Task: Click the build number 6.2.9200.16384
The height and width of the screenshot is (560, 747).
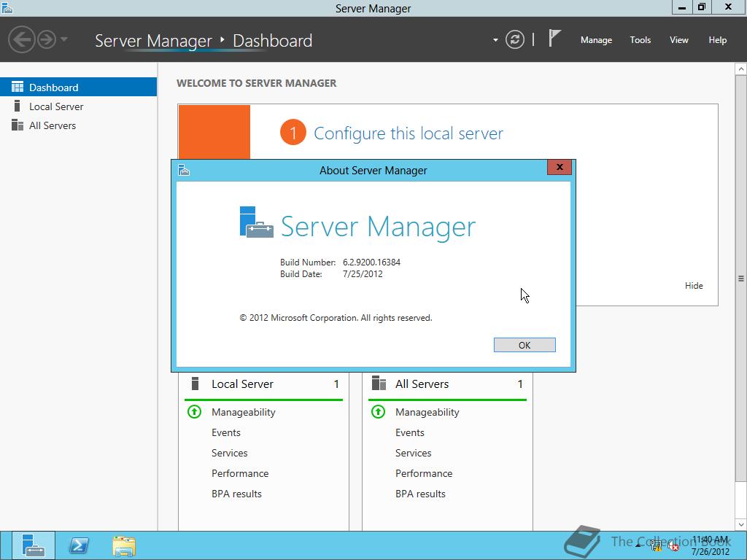Action: [371, 262]
